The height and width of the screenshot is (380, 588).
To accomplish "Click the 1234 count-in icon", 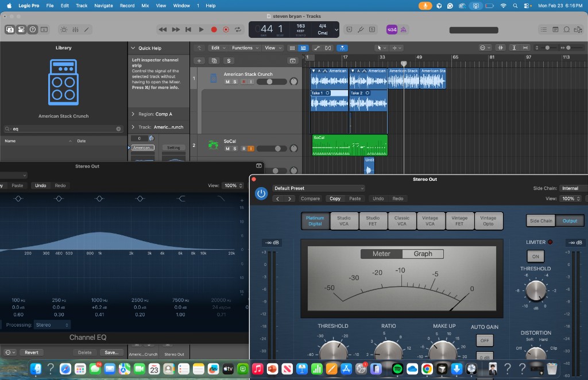I will 393,29.
